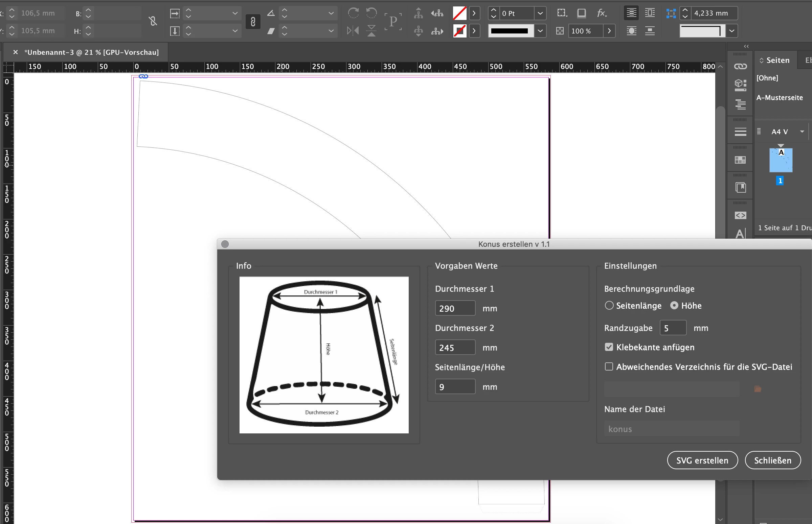Click the flip horizontal icon
Viewport: 812px width, 524px height.
[353, 31]
